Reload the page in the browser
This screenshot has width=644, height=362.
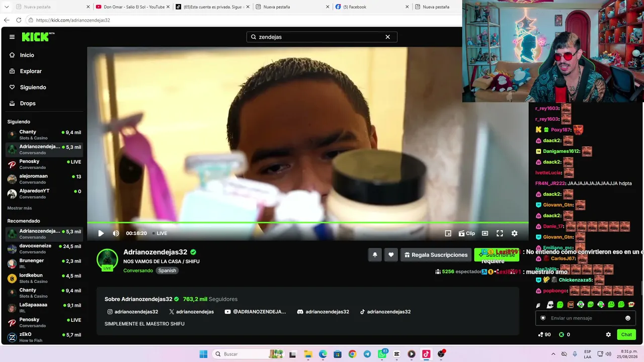[x=19, y=20]
